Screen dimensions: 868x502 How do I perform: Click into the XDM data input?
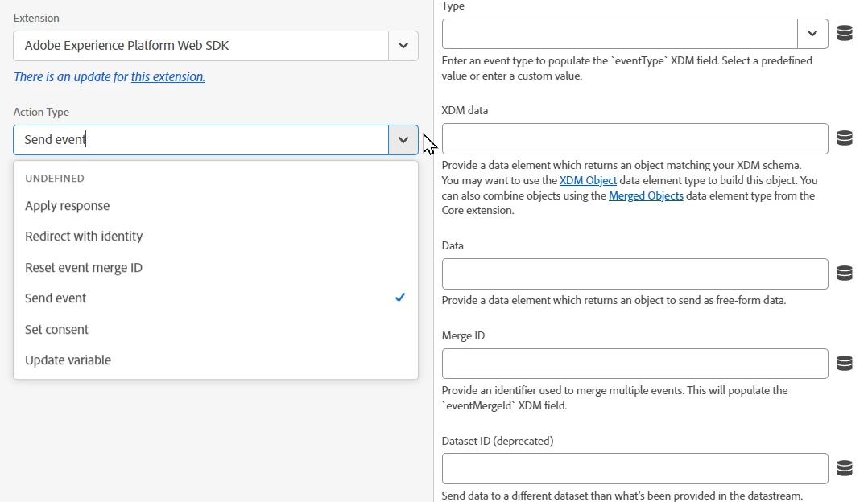pos(635,138)
